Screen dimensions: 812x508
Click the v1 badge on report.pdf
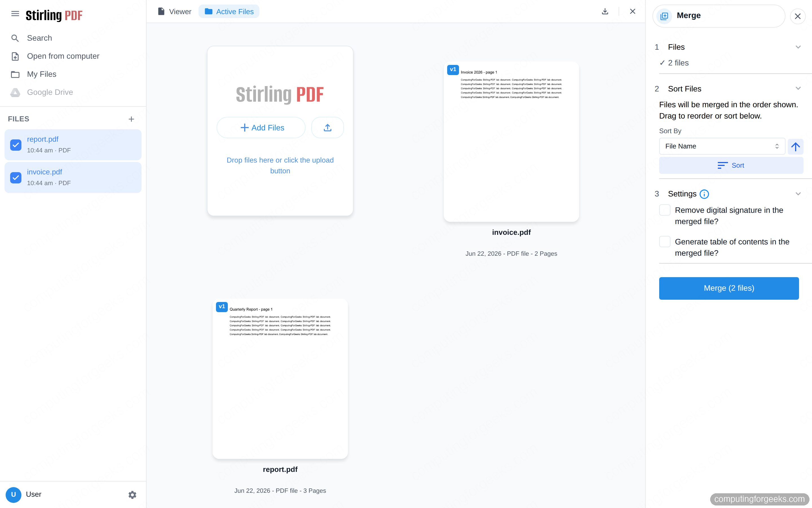[x=222, y=307]
